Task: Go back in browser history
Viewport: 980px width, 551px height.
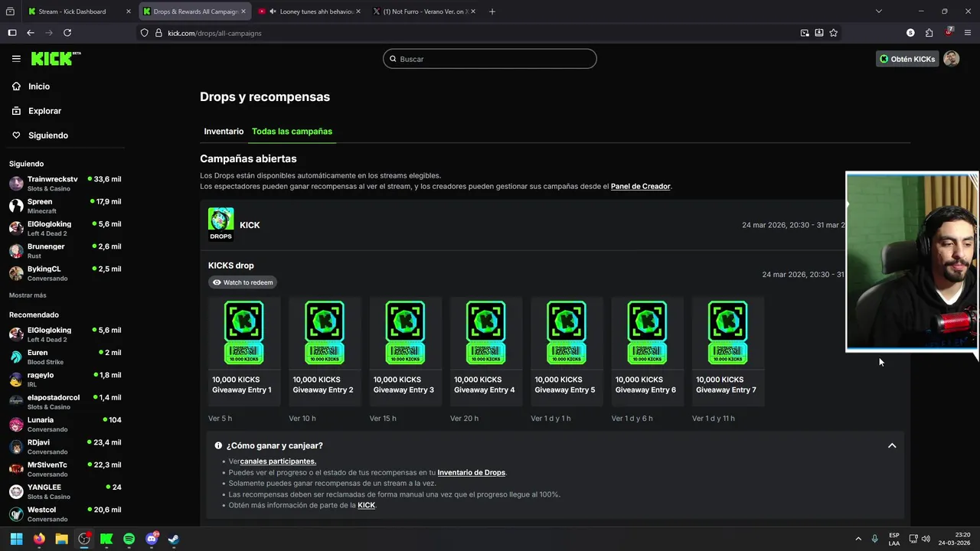Action: [x=31, y=33]
